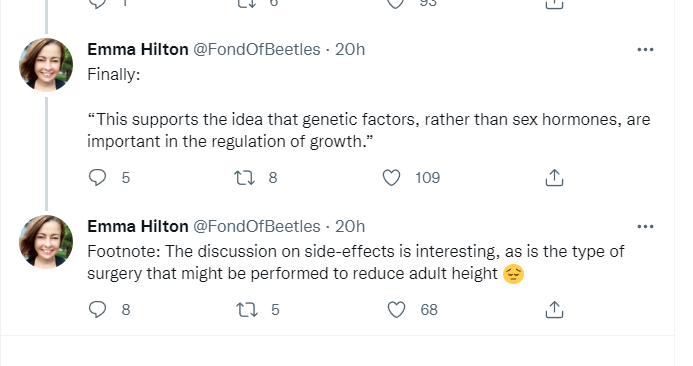Open @FondOfBeetles handle on Footnote tweet
The height and width of the screenshot is (366, 693).
coord(257,227)
